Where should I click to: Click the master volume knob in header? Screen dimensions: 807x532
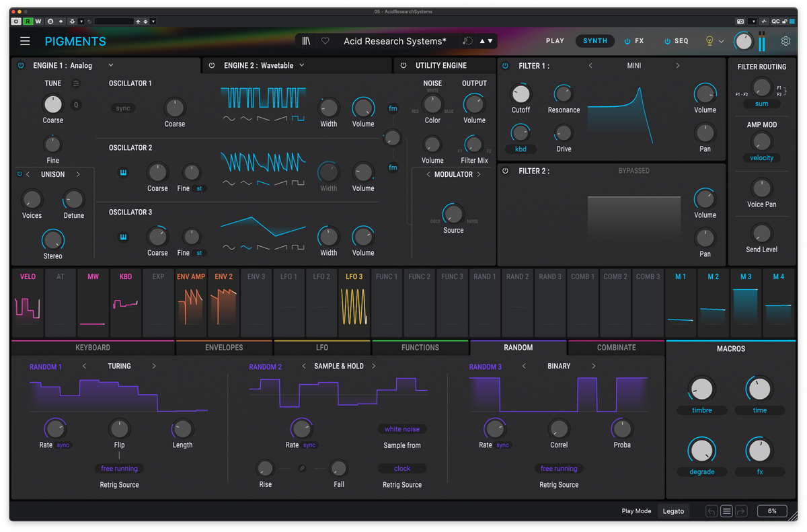(744, 41)
